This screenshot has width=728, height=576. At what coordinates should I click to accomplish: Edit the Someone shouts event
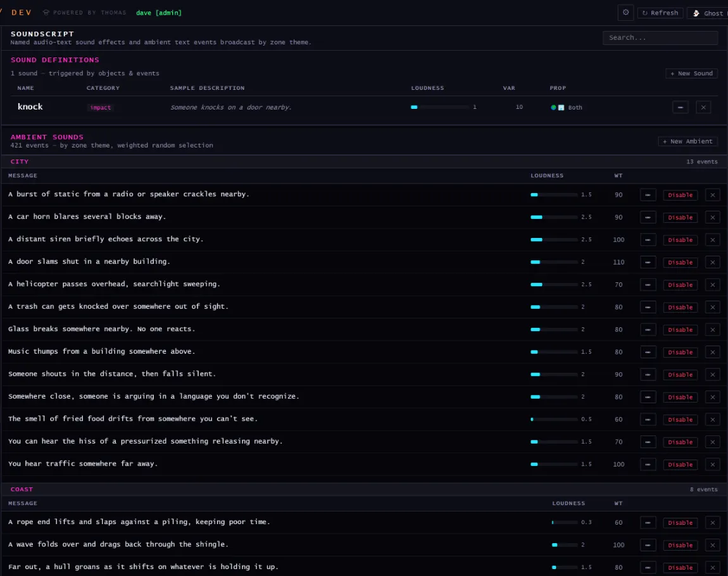coord(648,375)
